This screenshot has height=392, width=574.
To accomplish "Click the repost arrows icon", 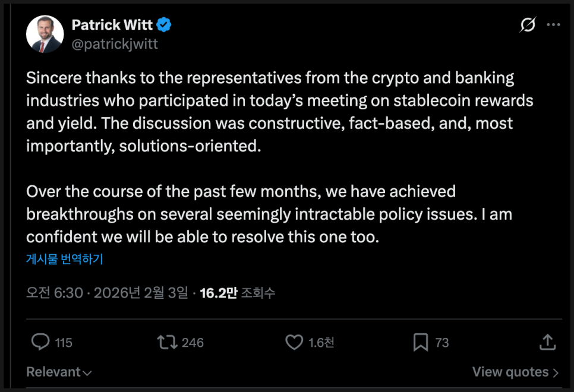I will pyautogui.click(x=166, y=342).
